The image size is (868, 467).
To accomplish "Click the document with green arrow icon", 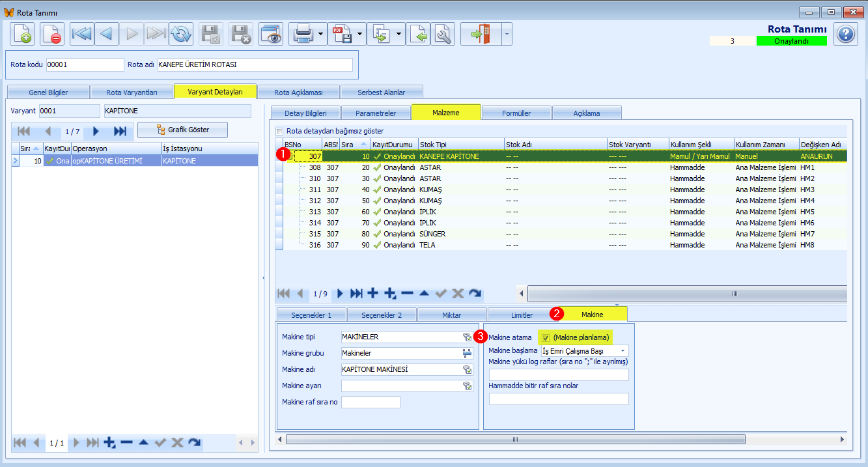I will coord(418,33).
